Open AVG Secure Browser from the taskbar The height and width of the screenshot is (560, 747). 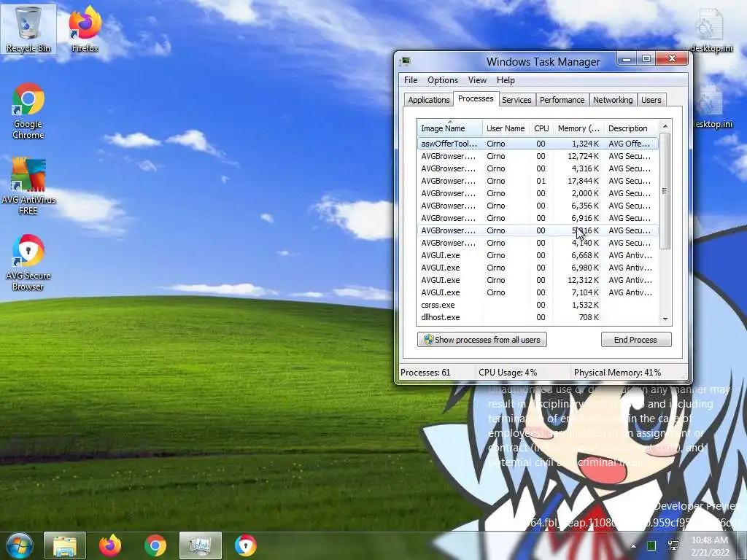246,545
